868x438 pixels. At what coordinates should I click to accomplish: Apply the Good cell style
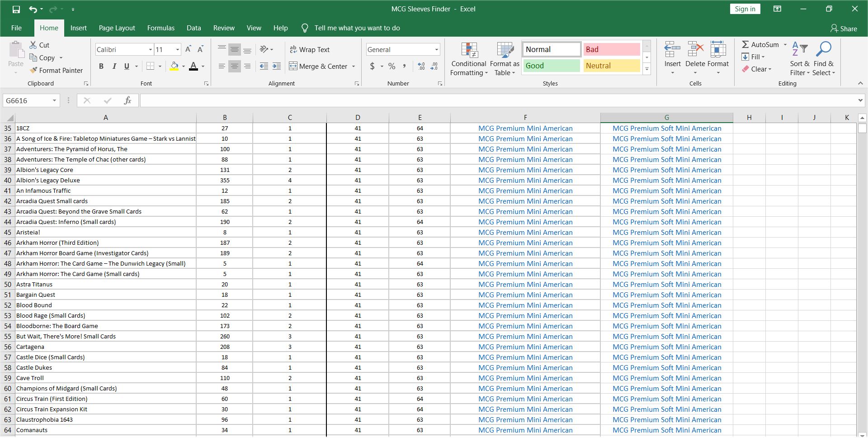(552, 66)
